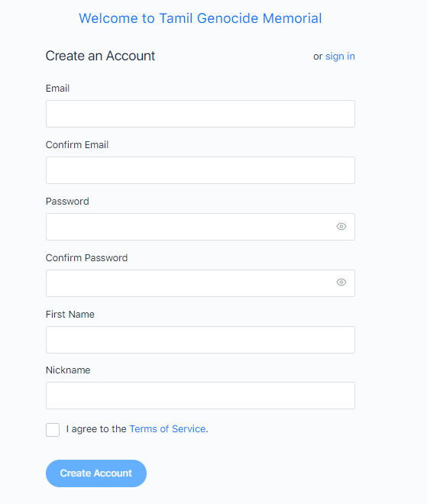The width and height of the screenshot is (427, 504).
Task: Toggle visibility eye in Confirm Password field
Action: pyautogui.click(x=341, y=283)
